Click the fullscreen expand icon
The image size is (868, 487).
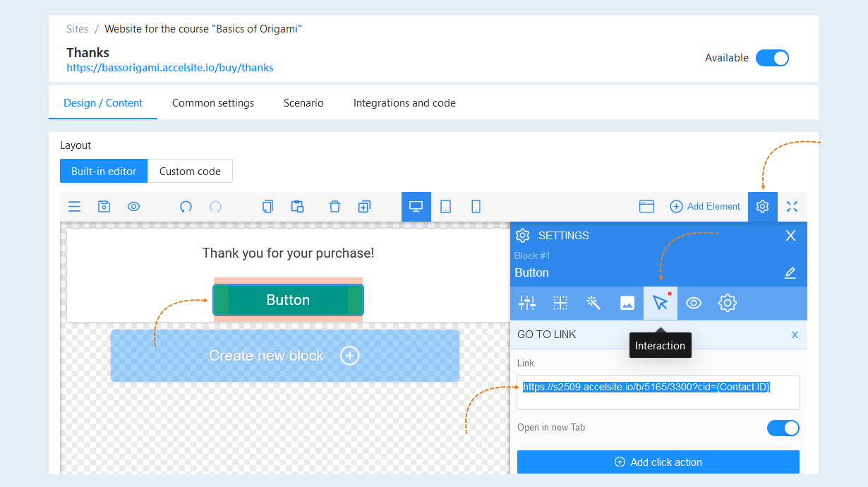pos(792,207)
